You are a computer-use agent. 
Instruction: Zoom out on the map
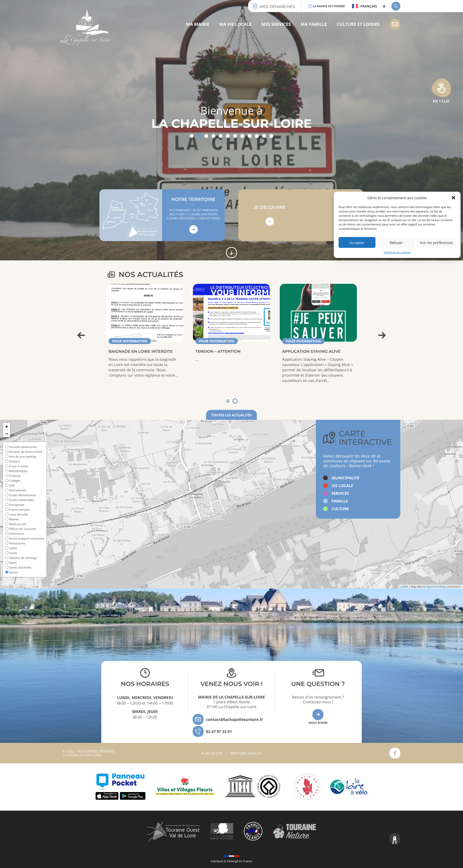coord(7,434)
